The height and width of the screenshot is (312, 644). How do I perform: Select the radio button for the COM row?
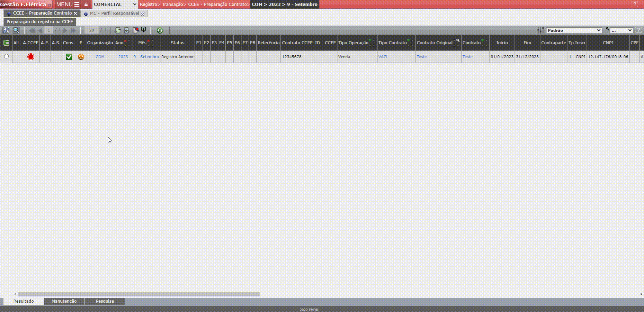(x=6, y=56)
